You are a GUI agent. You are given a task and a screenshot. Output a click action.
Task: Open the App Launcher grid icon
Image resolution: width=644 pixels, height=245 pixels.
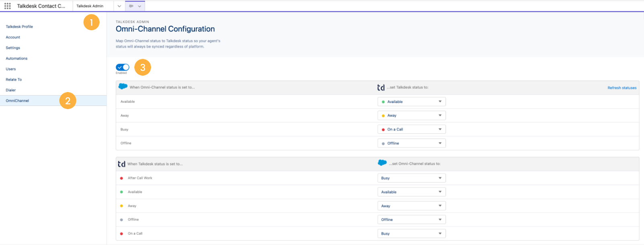click(x=8, y=6)
